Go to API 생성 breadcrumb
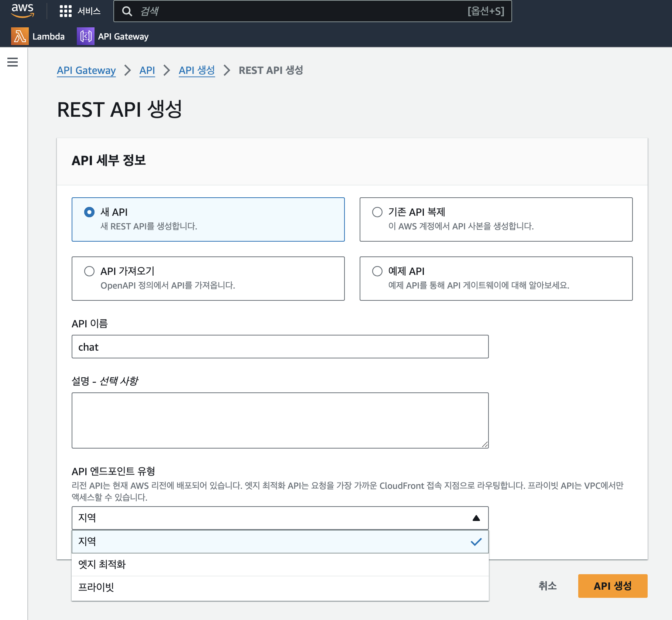 [197, 70]
